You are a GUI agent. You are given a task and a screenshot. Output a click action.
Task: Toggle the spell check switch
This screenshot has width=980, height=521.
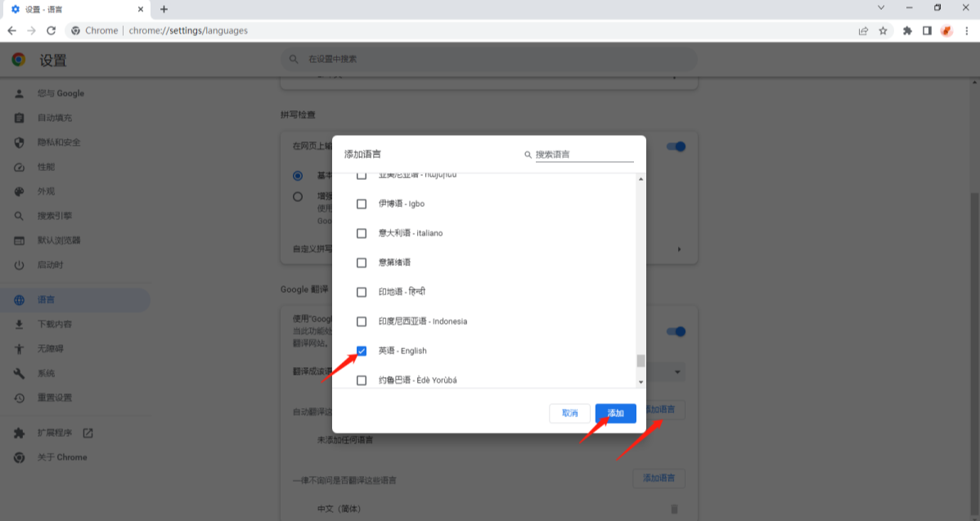click(676, 146)
